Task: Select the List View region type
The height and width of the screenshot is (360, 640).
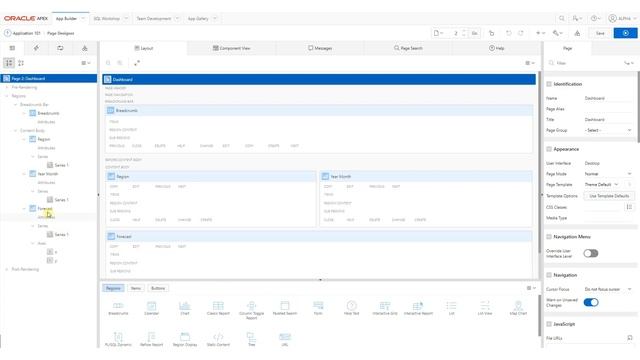Action: coord(485,308)
